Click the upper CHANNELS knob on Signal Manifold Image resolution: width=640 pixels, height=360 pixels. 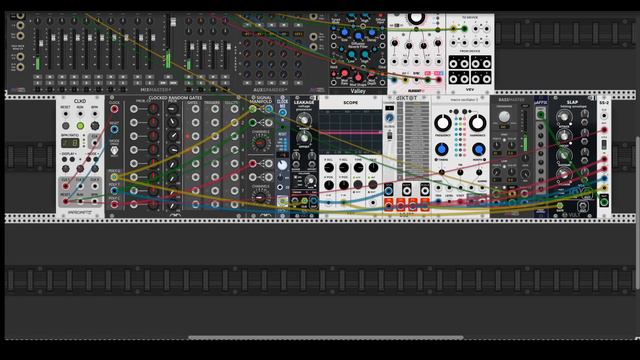click(x=260, y=143)
